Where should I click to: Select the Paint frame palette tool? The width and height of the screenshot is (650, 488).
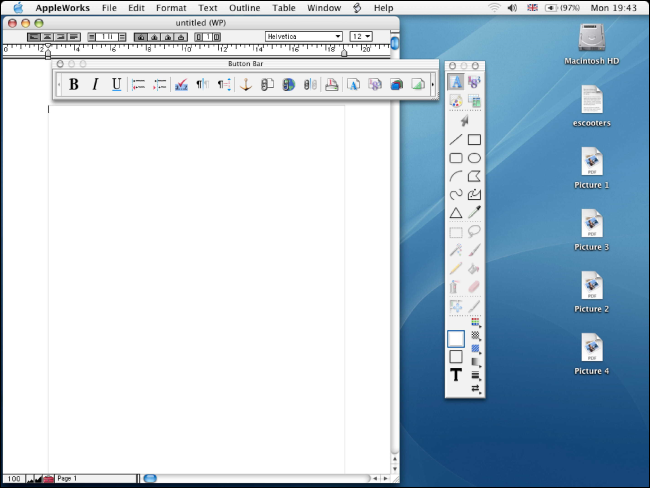(x=456, y=101)
